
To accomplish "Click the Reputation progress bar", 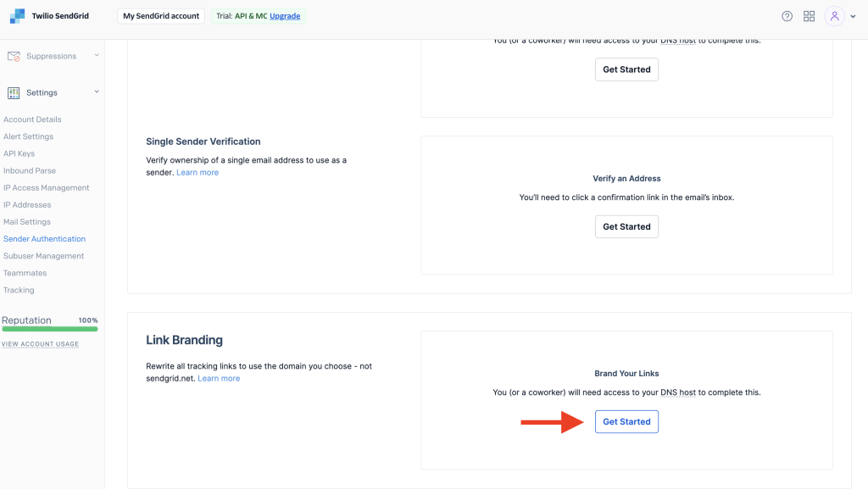I will [x=49, y=329].
